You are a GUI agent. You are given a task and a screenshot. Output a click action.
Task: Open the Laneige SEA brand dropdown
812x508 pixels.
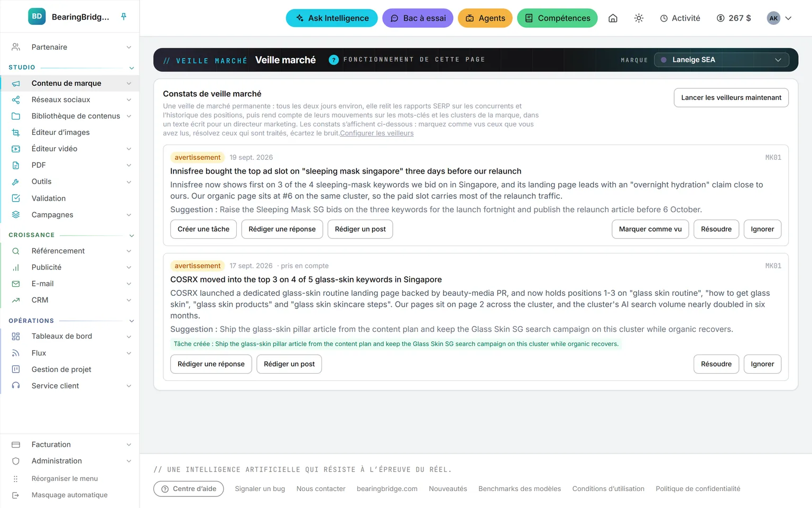pyautogui.click(x=722, y=60)
